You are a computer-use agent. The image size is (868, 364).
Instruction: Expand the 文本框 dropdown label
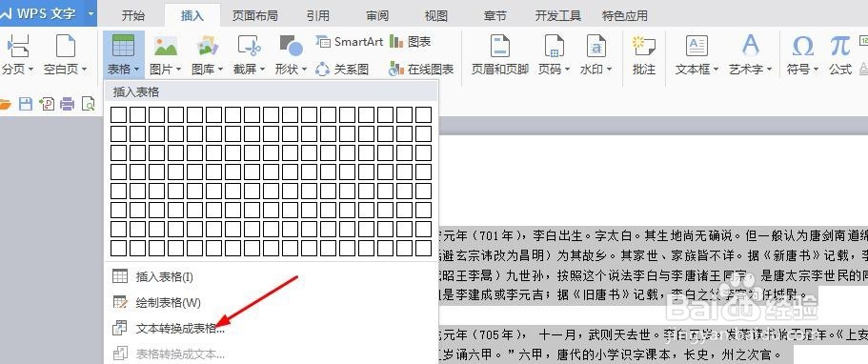click(x=696, y=70)
